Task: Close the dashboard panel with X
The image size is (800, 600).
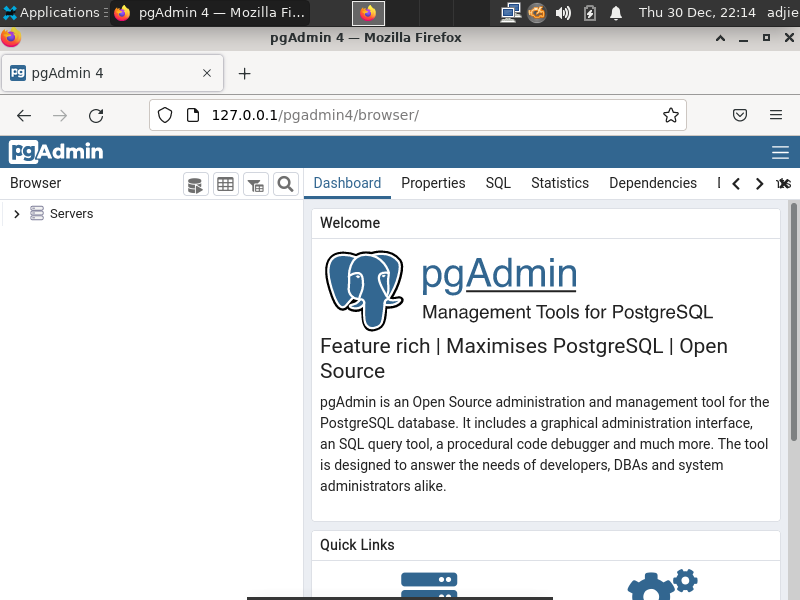Action: tap(784, 184)
